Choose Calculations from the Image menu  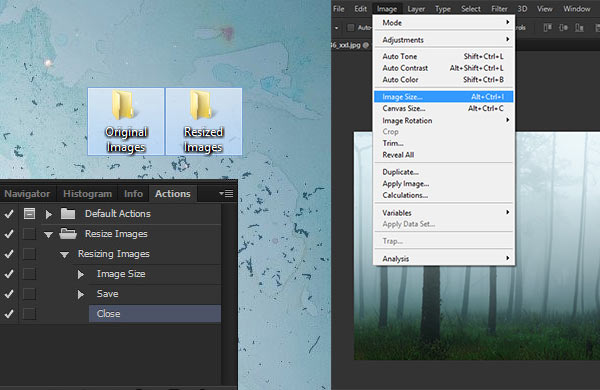(444, 195)
